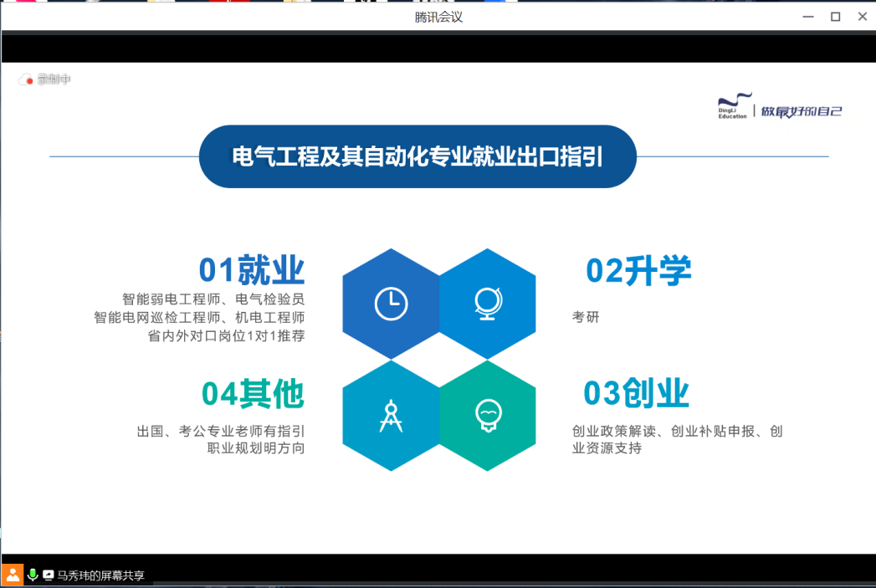
Task: Click the 腾讯会议 window title
Action: 438,17
